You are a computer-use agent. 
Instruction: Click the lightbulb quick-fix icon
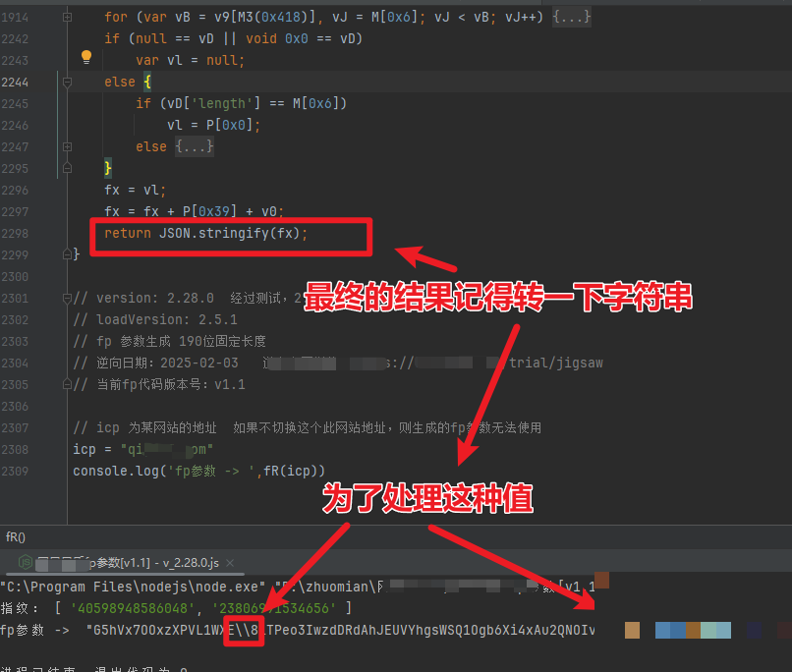[85, 61]
